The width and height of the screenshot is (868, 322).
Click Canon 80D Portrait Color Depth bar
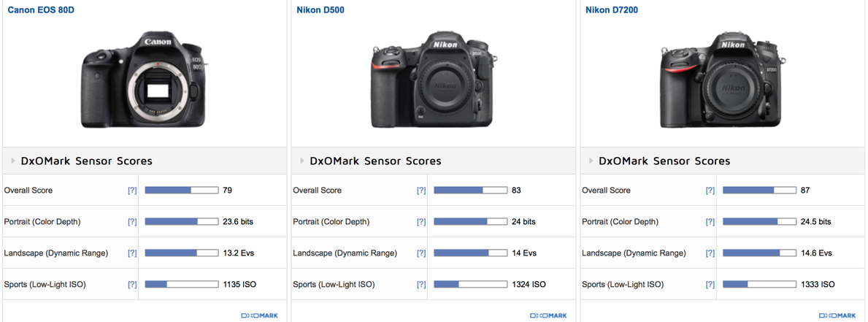[x=182, y=222]
